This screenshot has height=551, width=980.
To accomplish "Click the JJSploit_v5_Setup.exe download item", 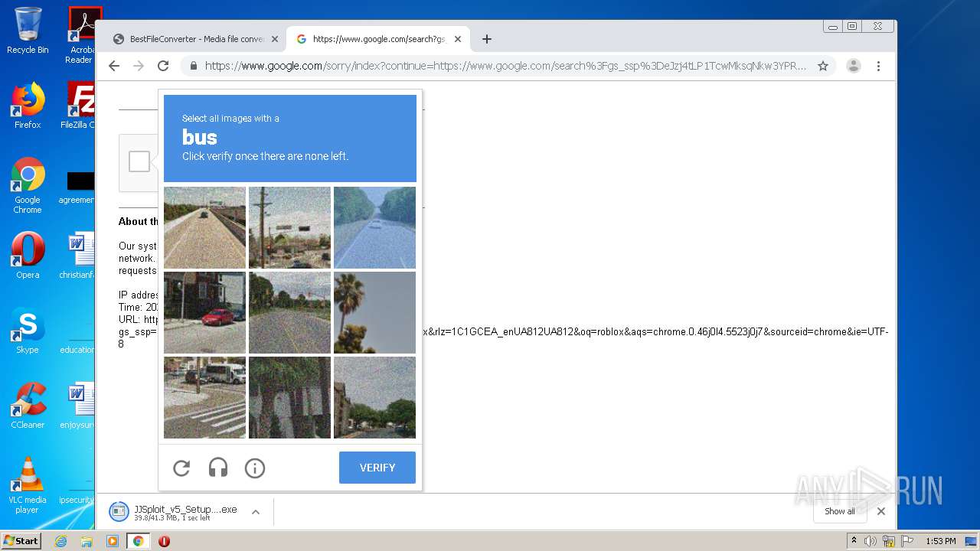I will pos(175,512).
